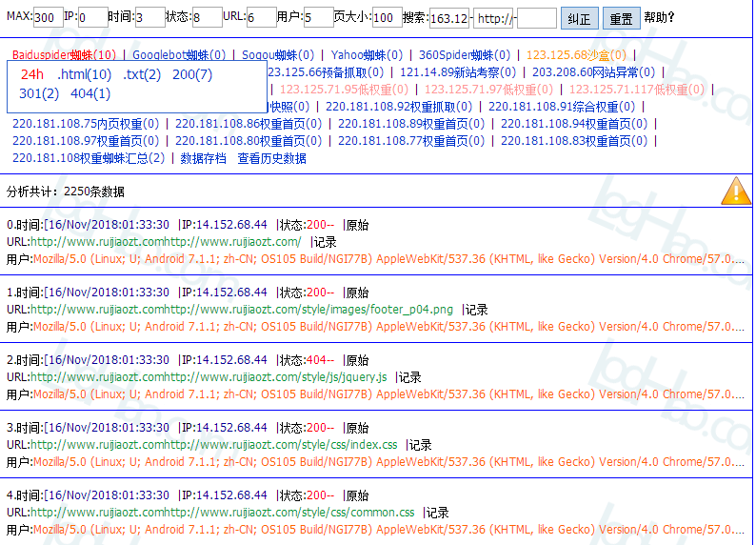756x545 pixels.
Task: Pick the 301(2) status filter
Action: [39, 93]
